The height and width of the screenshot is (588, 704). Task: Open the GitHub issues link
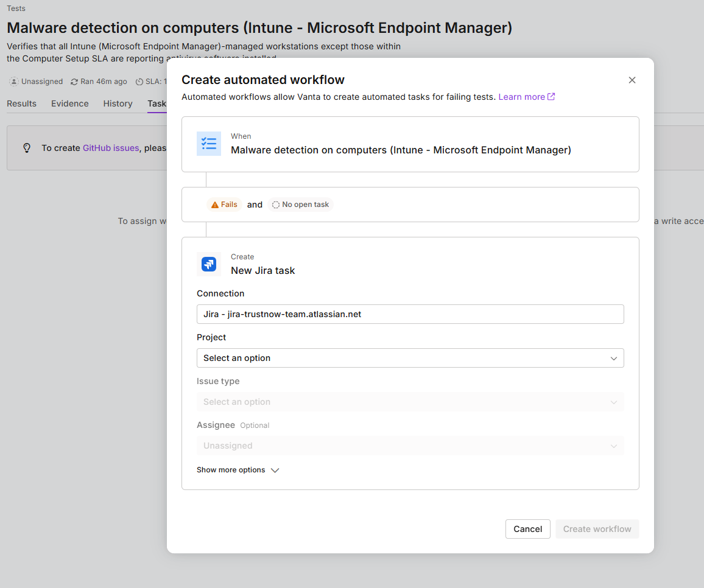pyautogui.click(x=111, y=148)
